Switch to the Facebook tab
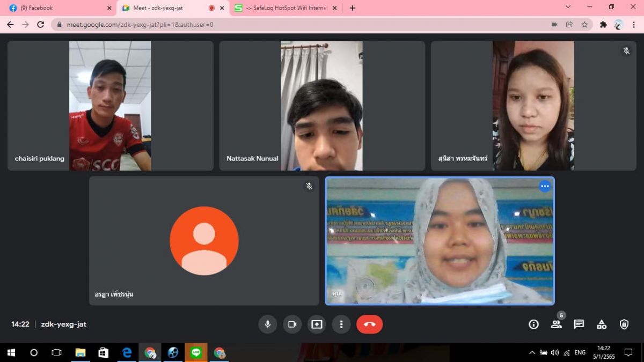This screenshot has height=362, width=644. click(57, 8)
